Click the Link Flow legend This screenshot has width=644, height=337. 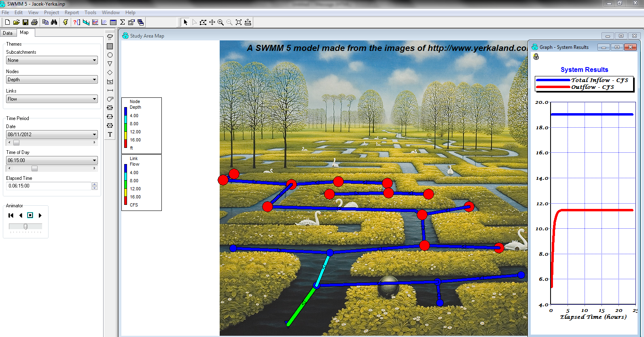(142, 182)
